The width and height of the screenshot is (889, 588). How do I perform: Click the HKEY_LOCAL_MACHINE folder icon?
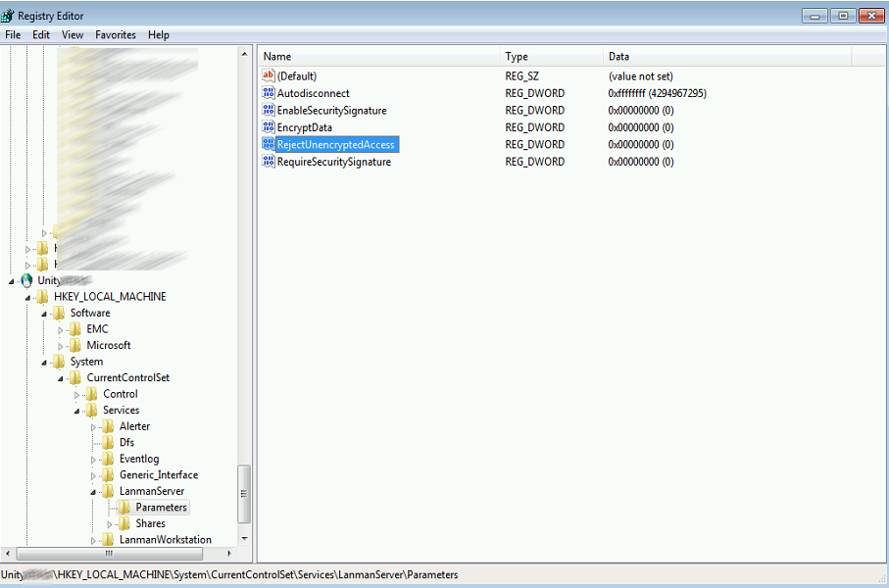(42, 297)
